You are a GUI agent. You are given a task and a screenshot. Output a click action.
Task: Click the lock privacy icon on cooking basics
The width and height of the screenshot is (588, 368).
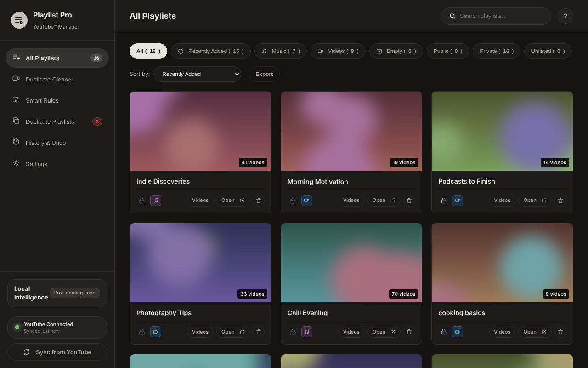coord(444,332)
